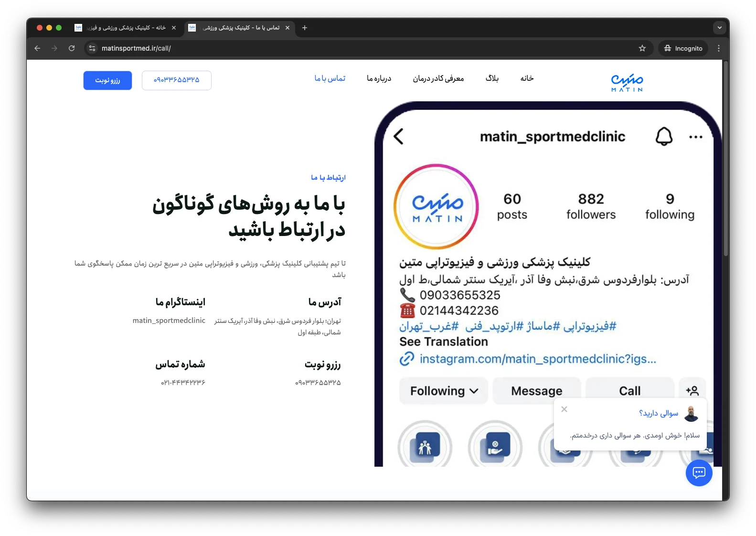This screenshot has width=756, height=536.
Task: Reload the page
Action: [x=72, y=48]
